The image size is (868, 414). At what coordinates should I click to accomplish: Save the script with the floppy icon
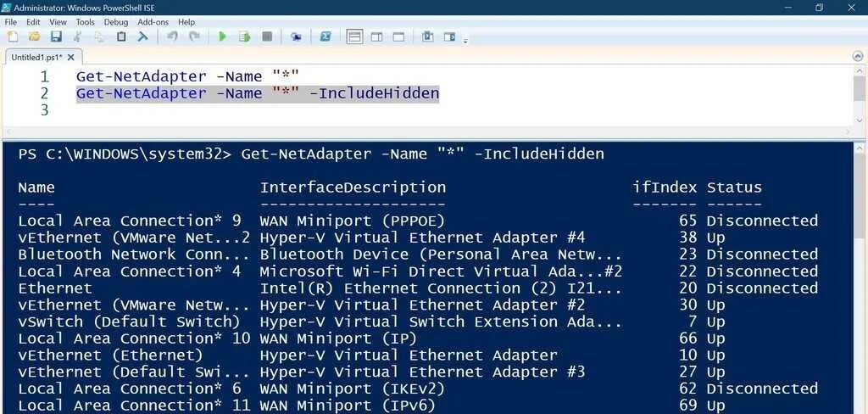(56, 37)
